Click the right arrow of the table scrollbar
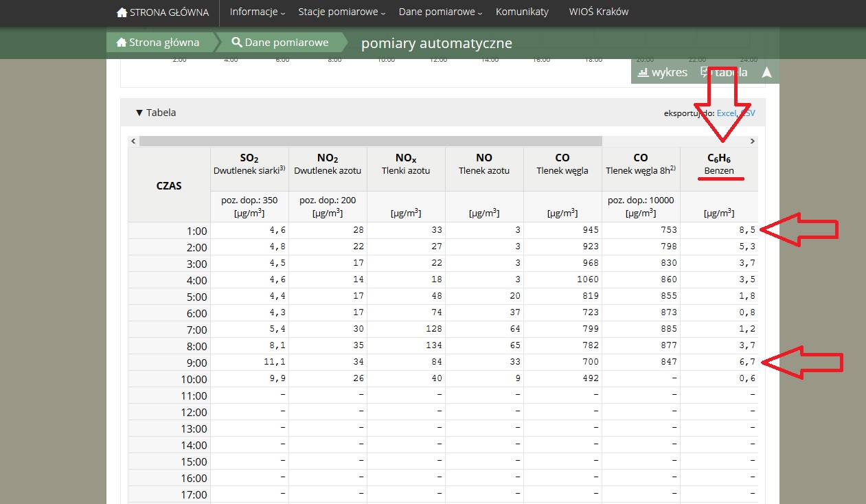Viewport: 866px width, 504px height. click(x=753, y=141)
